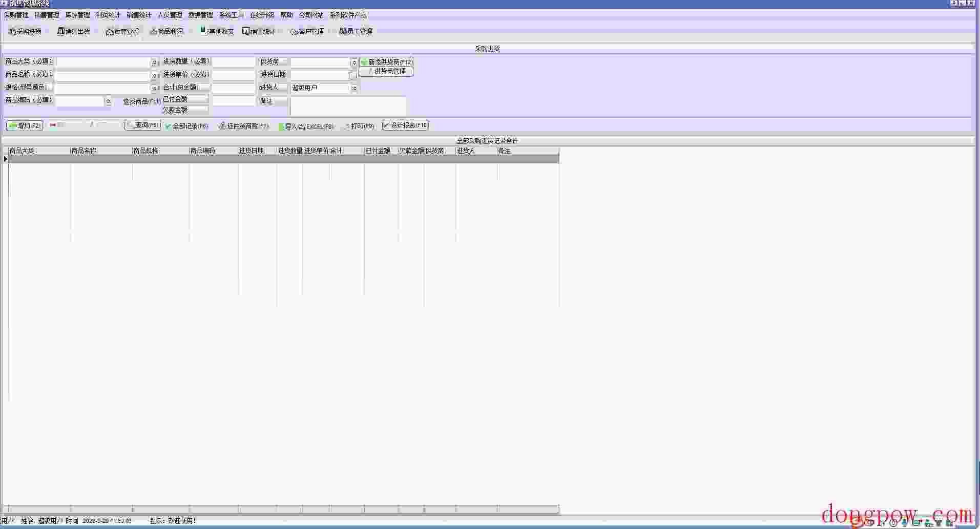Click the 备注 column header

click(x=528, y=151)
